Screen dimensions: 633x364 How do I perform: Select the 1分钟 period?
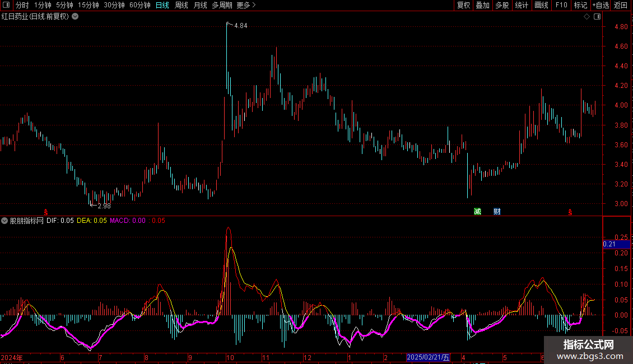(43, 5)
